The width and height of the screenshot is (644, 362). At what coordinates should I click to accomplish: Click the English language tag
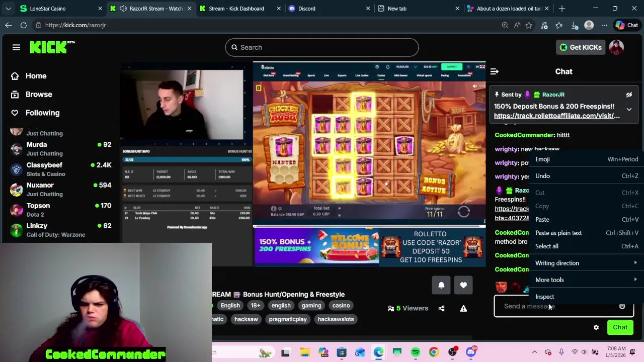230,306
